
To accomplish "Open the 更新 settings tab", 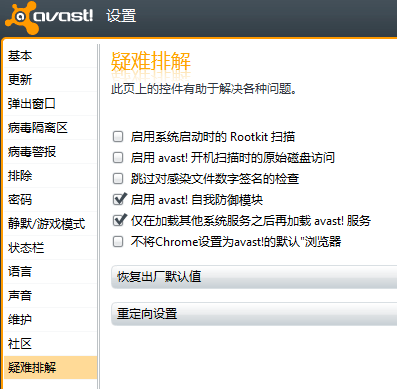I will click(50, 80).
